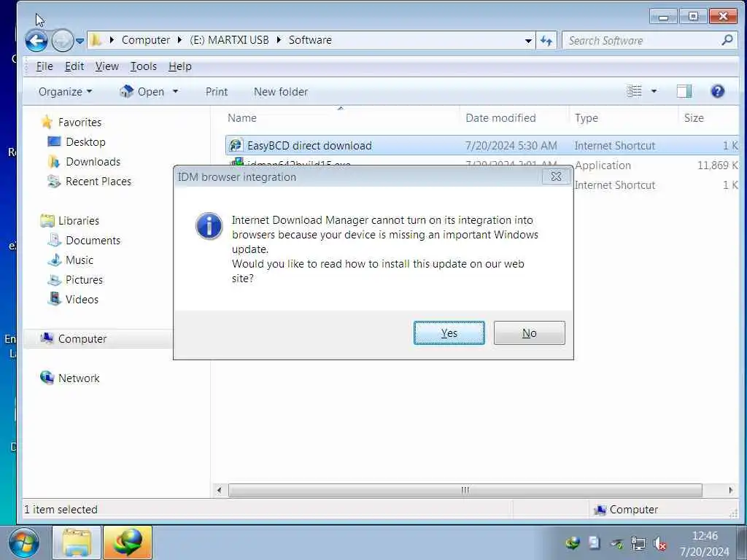Expand the address bar history dropdown
Viewport: 747px width, 560px height.
(x=528, y=41)
